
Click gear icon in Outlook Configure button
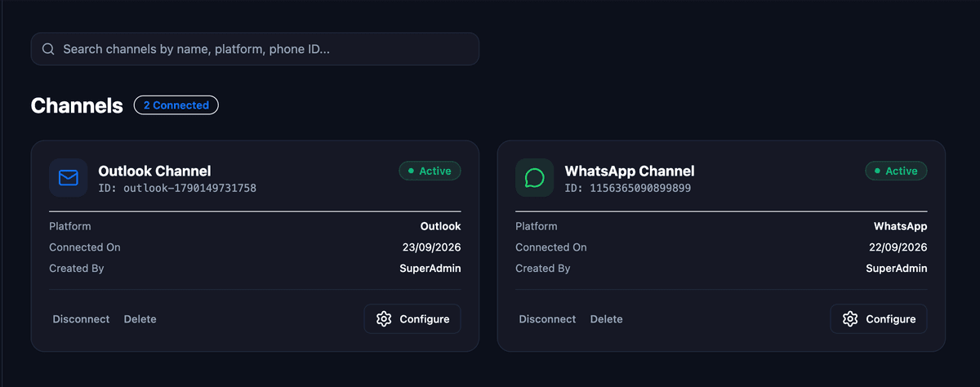[x=384, y=319]
